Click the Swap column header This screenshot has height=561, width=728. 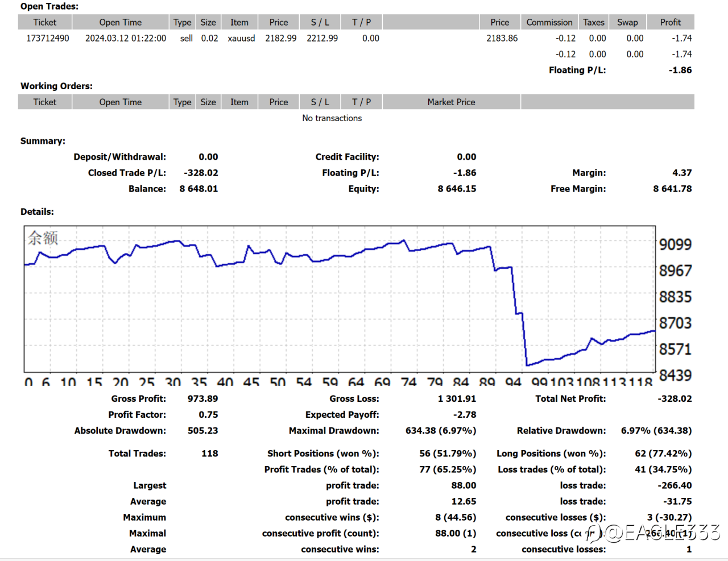pos(627,22)
